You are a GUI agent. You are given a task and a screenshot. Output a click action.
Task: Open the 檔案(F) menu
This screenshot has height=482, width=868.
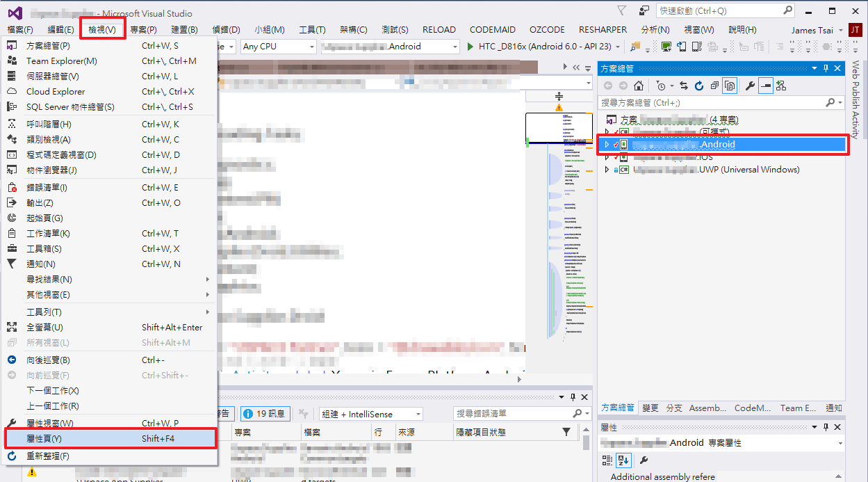pyautogui.click(x=20, y=30)
